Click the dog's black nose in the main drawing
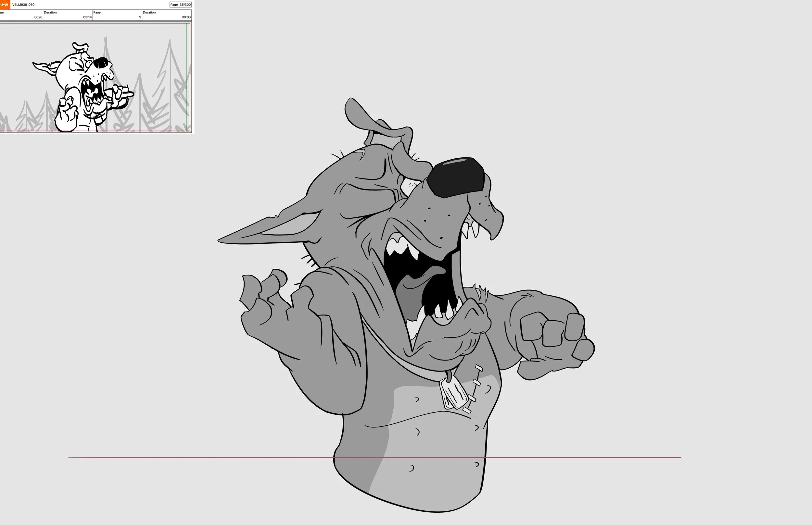Image resolution: width=812 pixels, height=525 pixels. coord(456,177)
